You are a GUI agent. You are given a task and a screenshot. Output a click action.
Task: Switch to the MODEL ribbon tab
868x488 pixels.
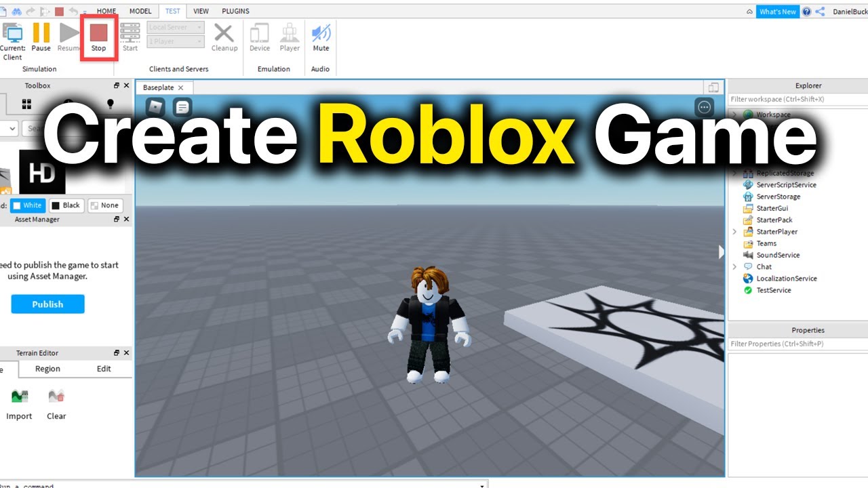coord(140,11)
